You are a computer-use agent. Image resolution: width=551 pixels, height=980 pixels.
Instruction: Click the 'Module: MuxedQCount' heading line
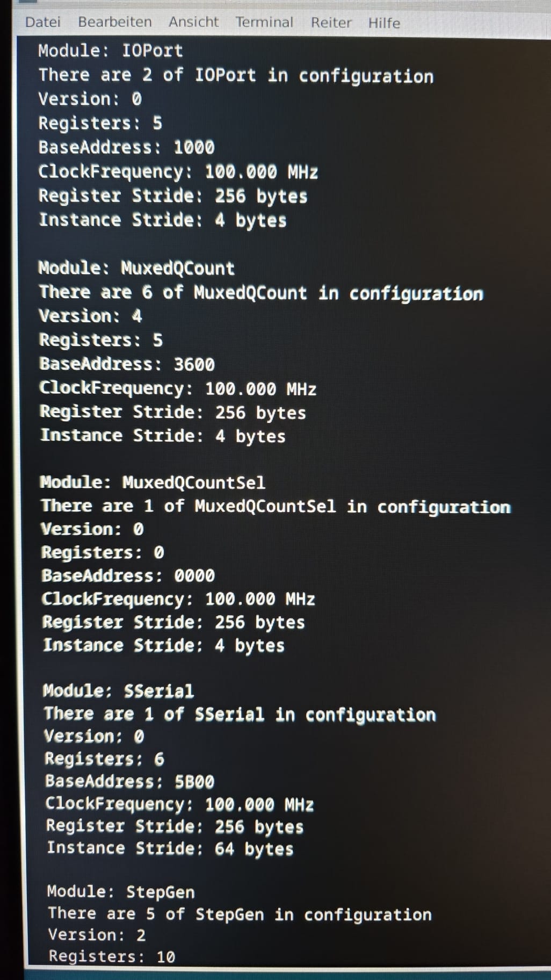(x=136, y=268)
